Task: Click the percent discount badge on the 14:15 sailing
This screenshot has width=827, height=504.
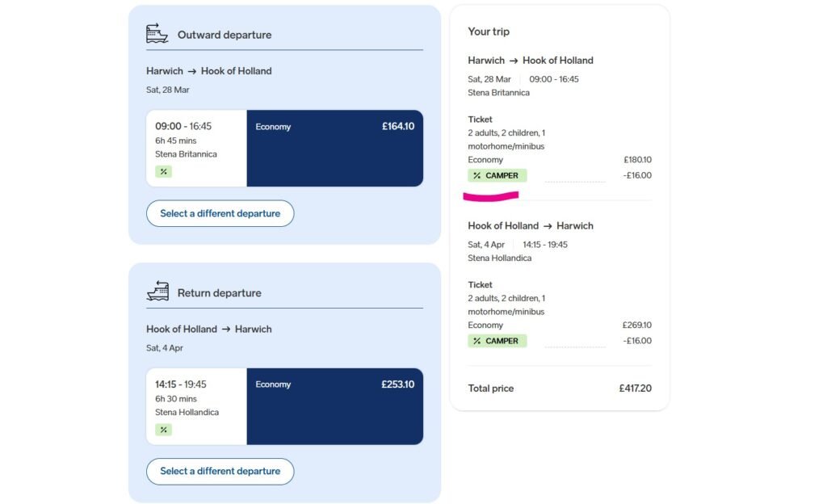Action: tap(162, 429)
